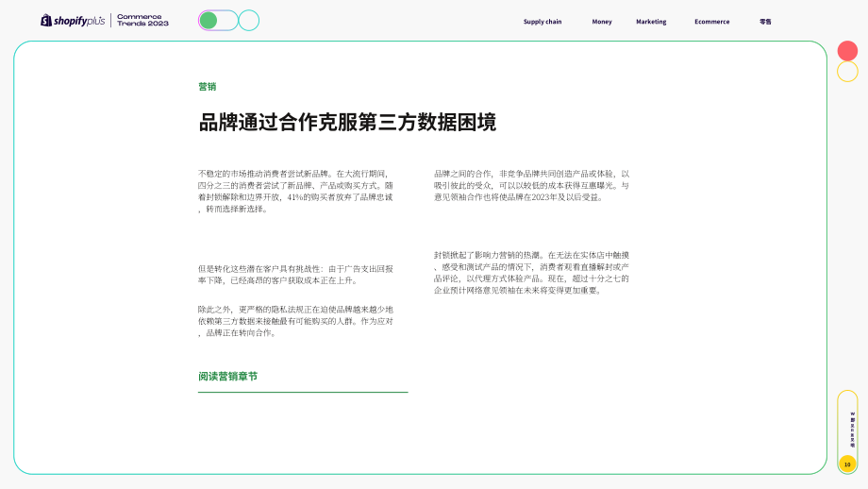Click paragraph starting 除此之外，更严格的隐私法规
Screen dimensions: 868x489
pos(295,321)
